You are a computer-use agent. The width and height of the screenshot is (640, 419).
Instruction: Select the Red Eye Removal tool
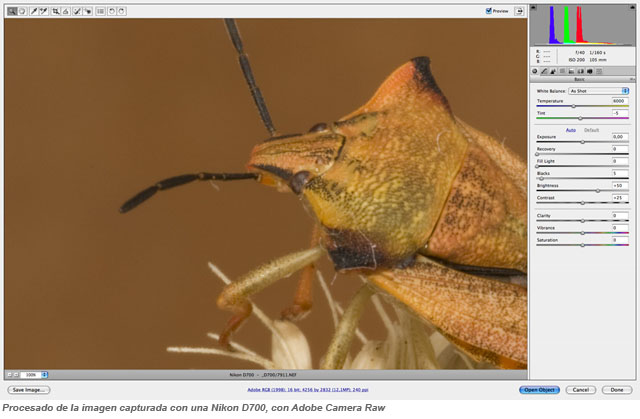87,11
